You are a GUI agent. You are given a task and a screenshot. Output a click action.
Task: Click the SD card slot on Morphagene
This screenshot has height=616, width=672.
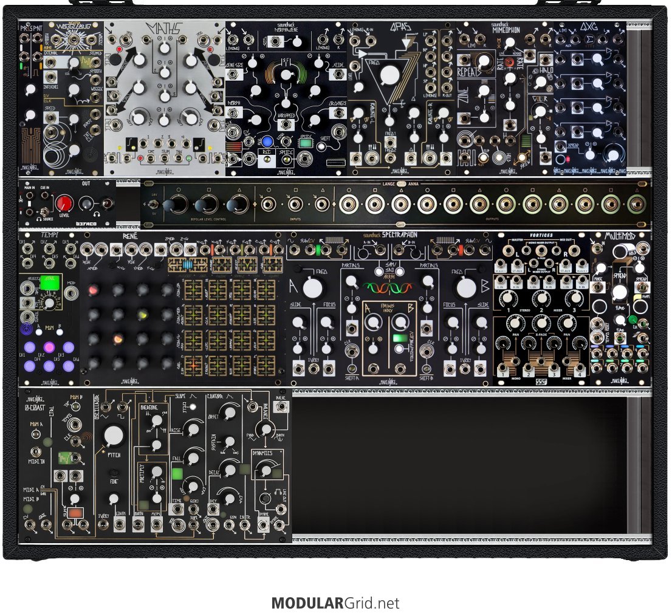[335, 162]
